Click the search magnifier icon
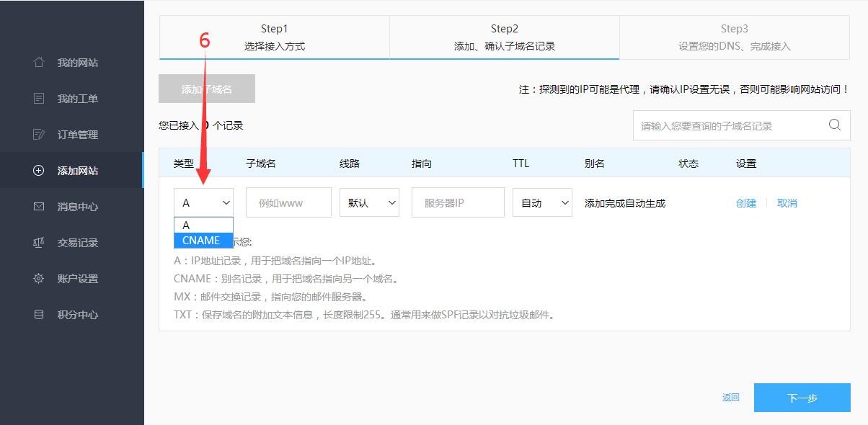Image resolution: width=868 pixels, height=425 pixels. tap(835, 125)
